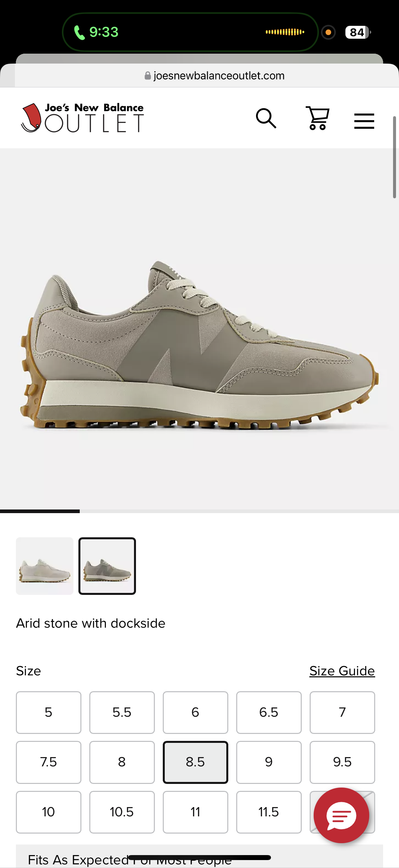Screen dimensions: 399x868
Task: Pick size 7.5 button
Action: point(49,762)
